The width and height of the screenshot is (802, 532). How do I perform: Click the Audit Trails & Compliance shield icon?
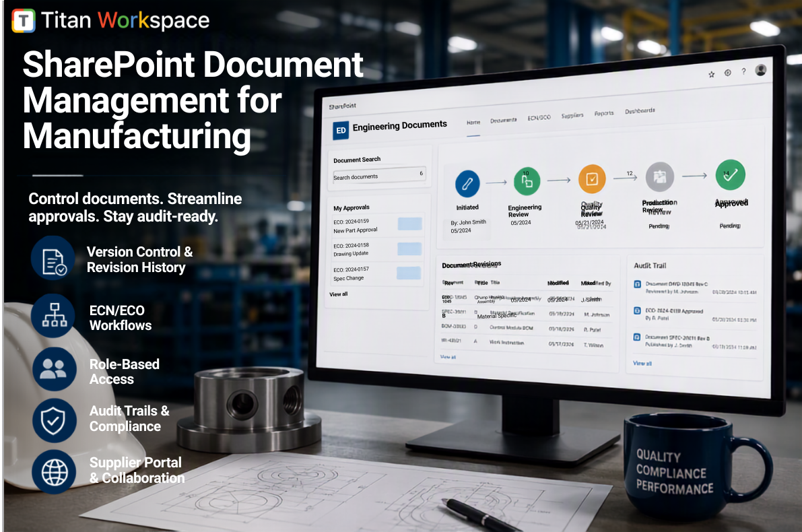(54, 420)
